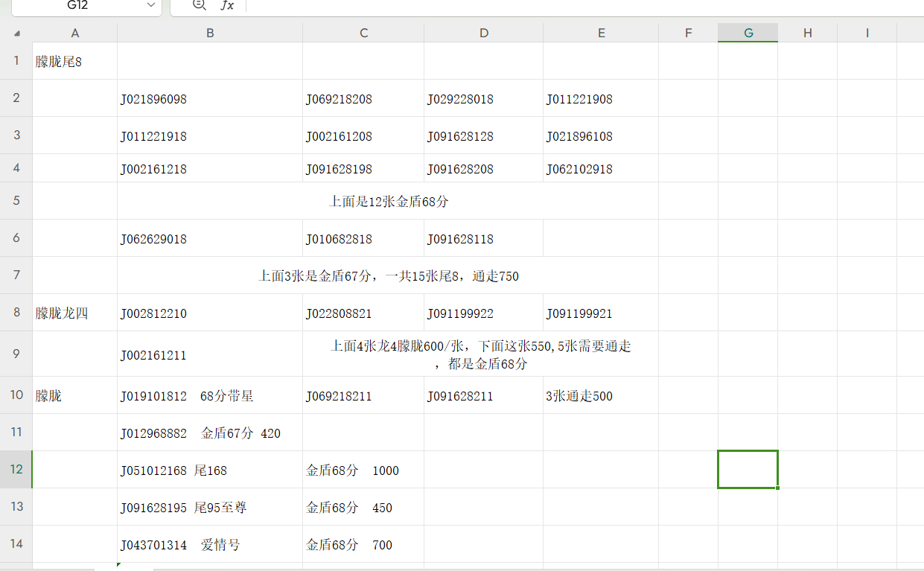
Task: Select row 12 header
Action: tap(16, 469)
